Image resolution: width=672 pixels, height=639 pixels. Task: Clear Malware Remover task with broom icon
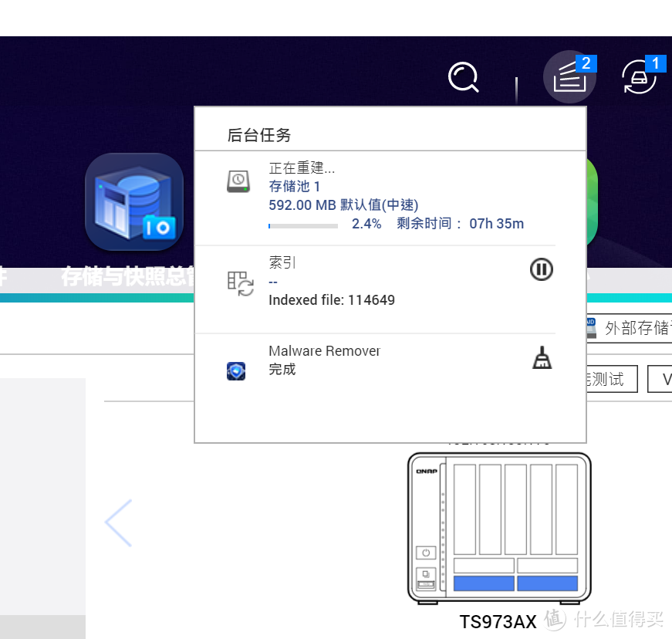(542, 357)
